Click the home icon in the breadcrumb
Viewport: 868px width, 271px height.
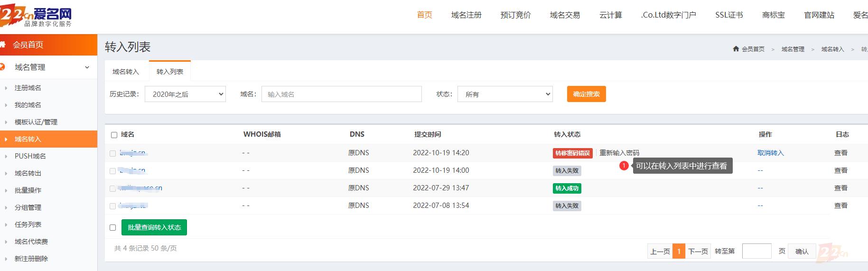point(736,49)
